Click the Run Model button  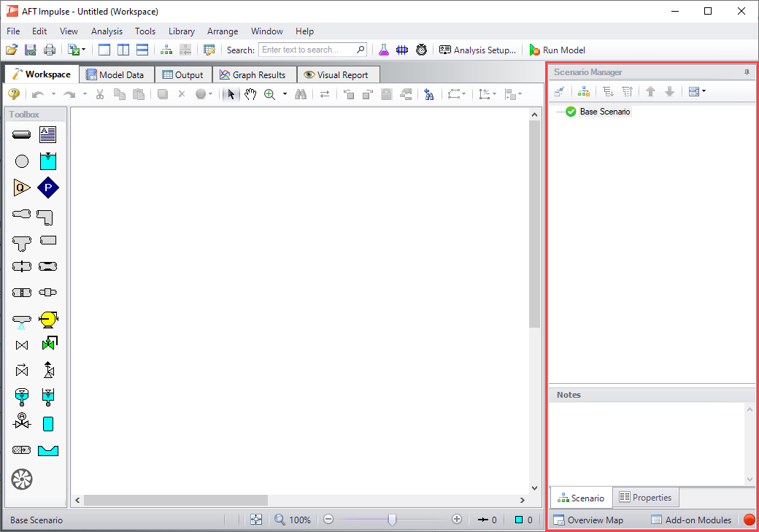click(557, 50)
